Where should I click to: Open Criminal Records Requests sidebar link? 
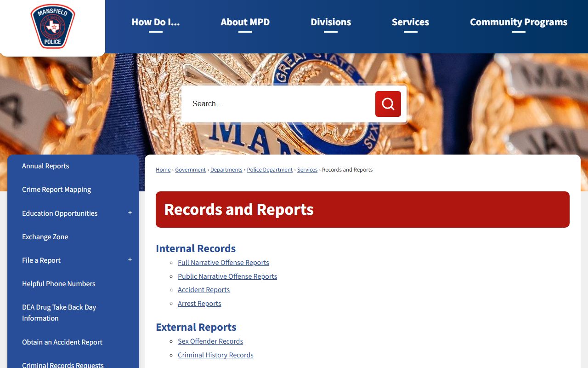63,365
